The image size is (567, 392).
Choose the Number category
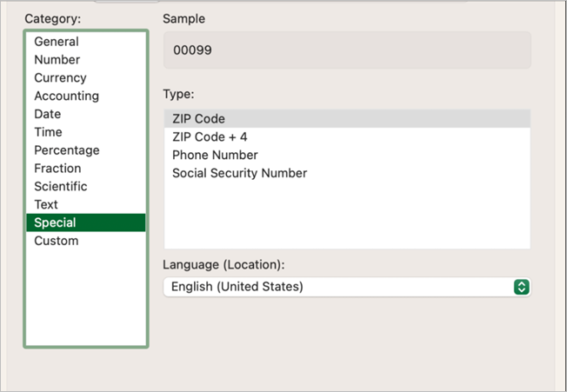coord(57,60)
